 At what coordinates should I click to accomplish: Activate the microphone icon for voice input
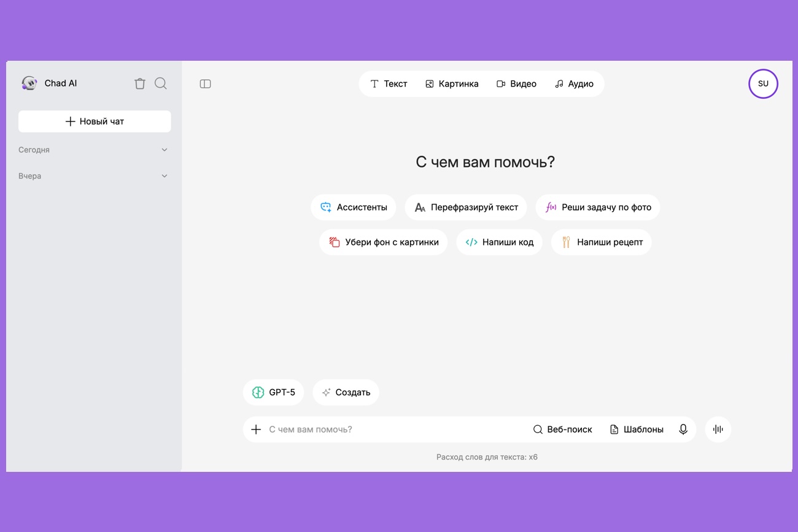683,429
